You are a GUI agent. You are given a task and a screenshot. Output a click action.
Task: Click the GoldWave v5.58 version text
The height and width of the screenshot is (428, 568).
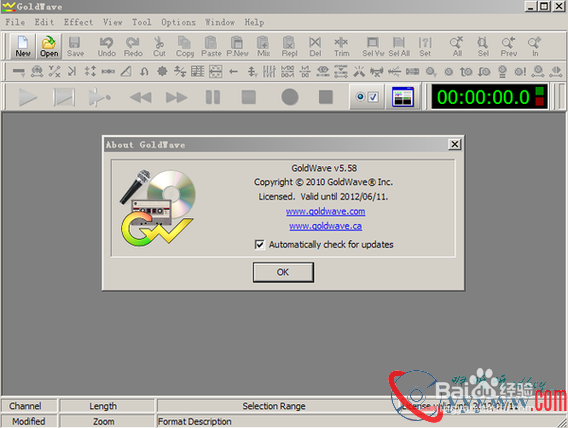point(324,168)
